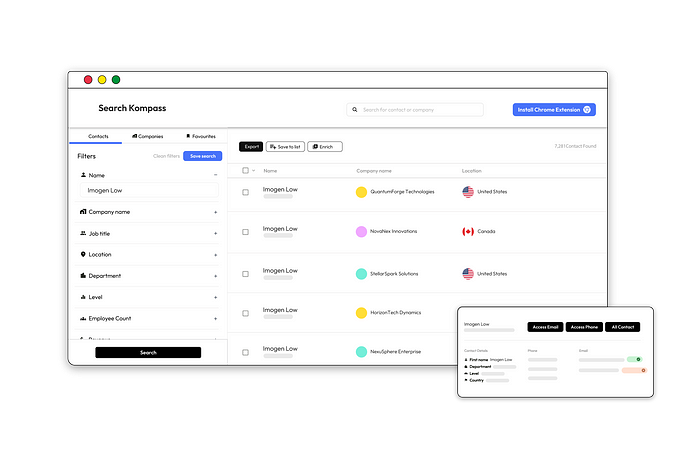This screenshot has width=700, height=467.
Task: Click the search magnifier icon
Action: pos(354,109)
